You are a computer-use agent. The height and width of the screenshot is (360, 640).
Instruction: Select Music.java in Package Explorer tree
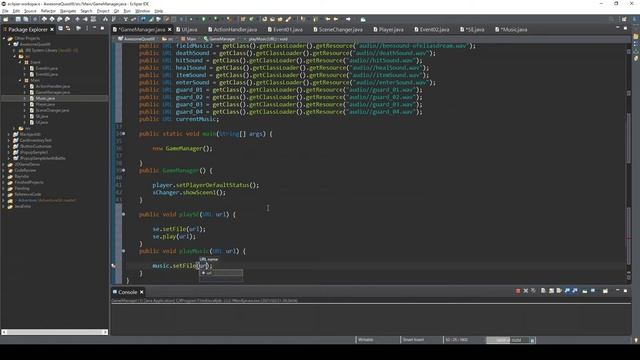pos(45,98)
